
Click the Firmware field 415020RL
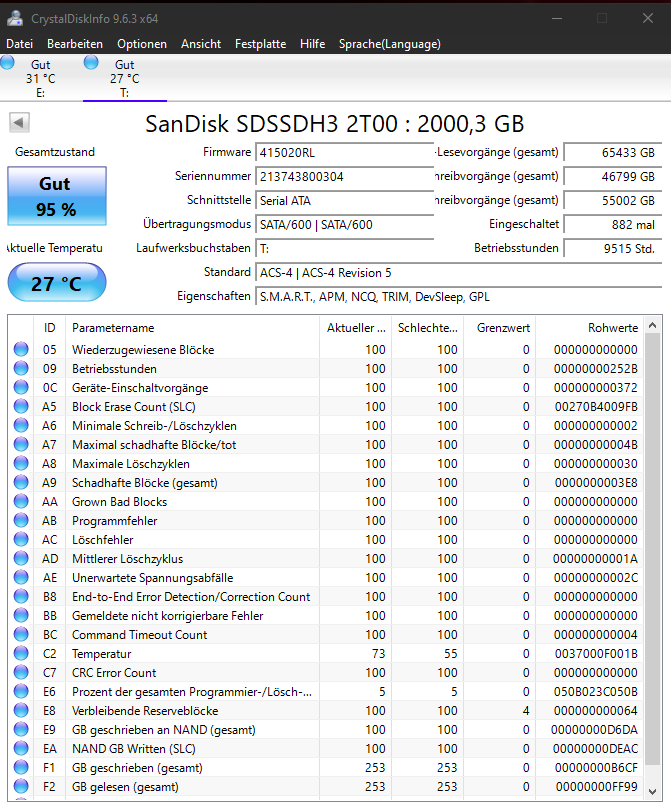click(344, 152)
